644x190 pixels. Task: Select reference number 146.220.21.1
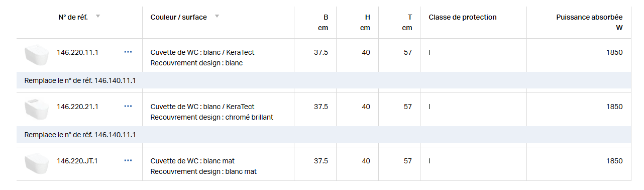(77, 107)
